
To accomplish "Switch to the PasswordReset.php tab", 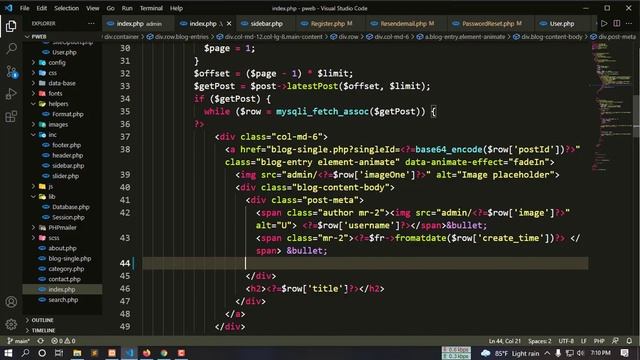I will (x=491, y=24).
